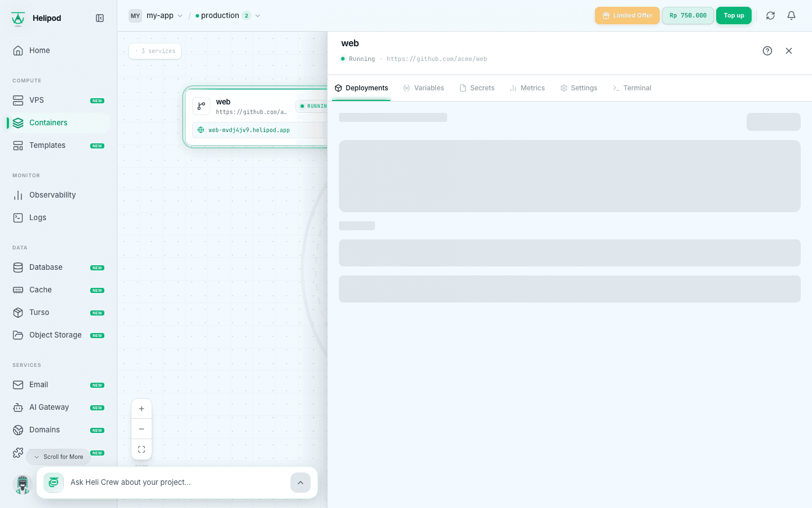The width and height of the screenshot is (812, 508).
Task: Open Domains service
Action: click(58, 430)
